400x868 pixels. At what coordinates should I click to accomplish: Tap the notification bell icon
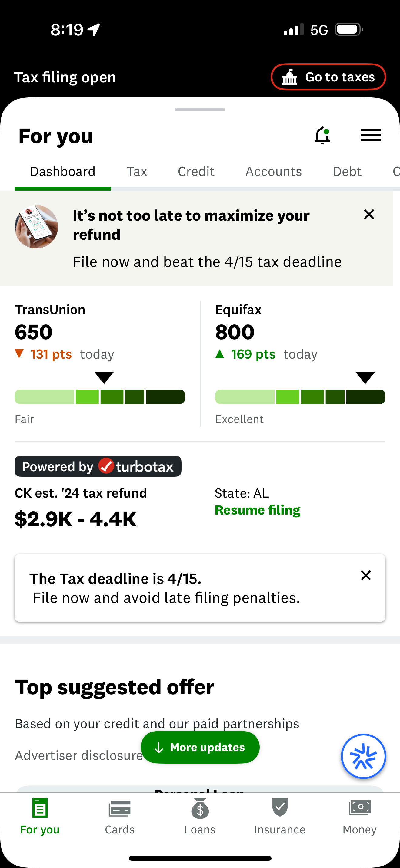322,135
